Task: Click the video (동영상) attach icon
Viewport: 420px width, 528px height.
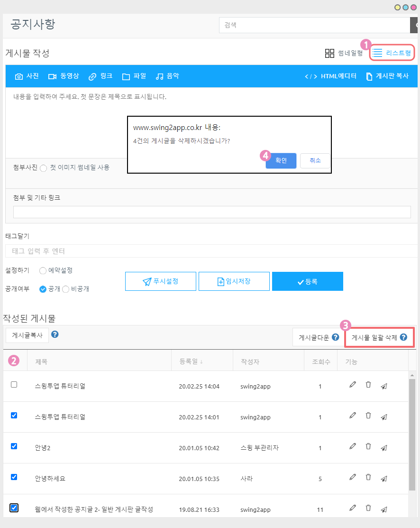Action: tap(52, 76)
